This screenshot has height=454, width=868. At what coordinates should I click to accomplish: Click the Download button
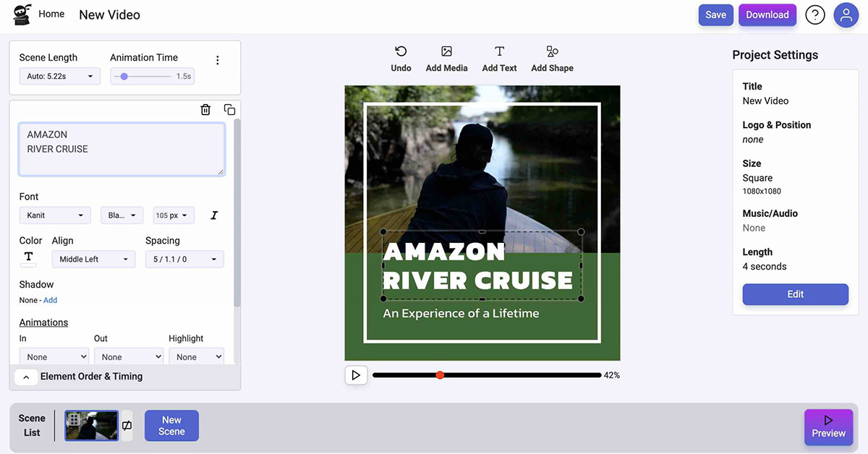click(x=767, y=15)
